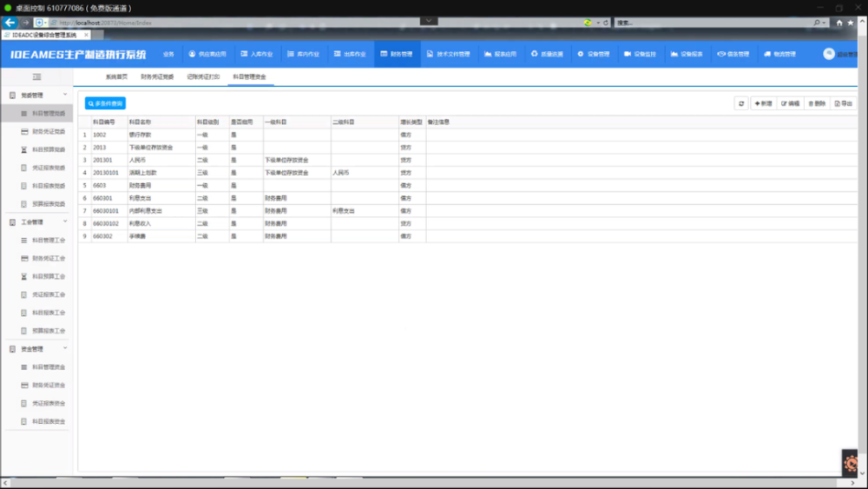Open 凭证报表工会 in sidebar

click(37, 294)
